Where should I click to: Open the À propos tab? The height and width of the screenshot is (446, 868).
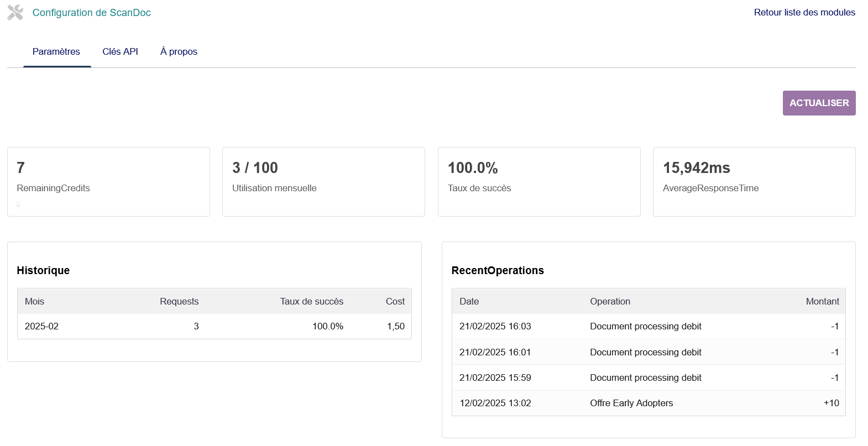tap(179, 51)
